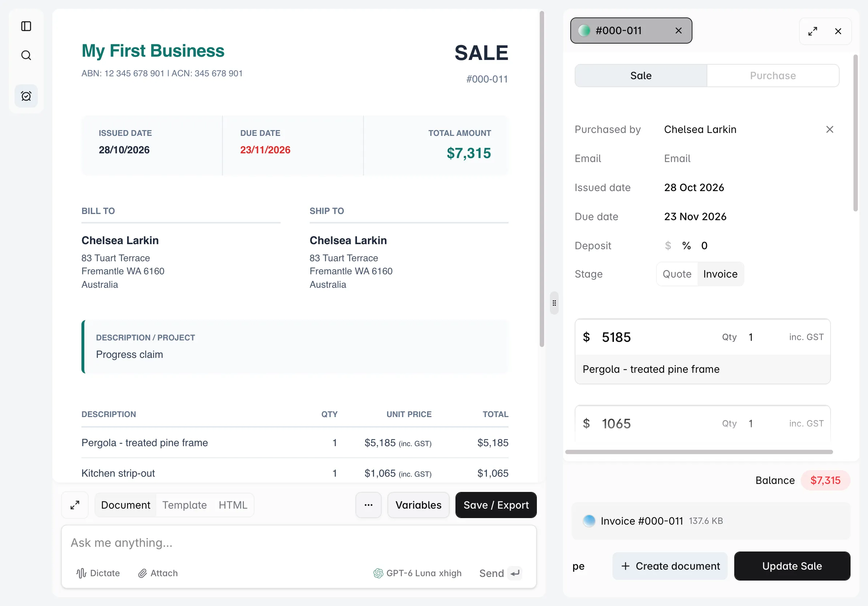Close the #000-011 tab chip
Image resolution: width=868 pixels, height=606 pixels.
(679, 31)
